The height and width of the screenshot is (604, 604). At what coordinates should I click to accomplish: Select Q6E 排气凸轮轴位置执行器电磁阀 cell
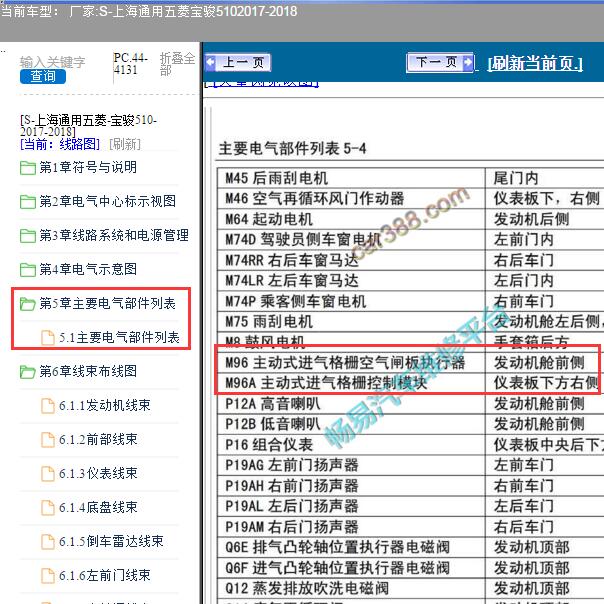[351, 547]
